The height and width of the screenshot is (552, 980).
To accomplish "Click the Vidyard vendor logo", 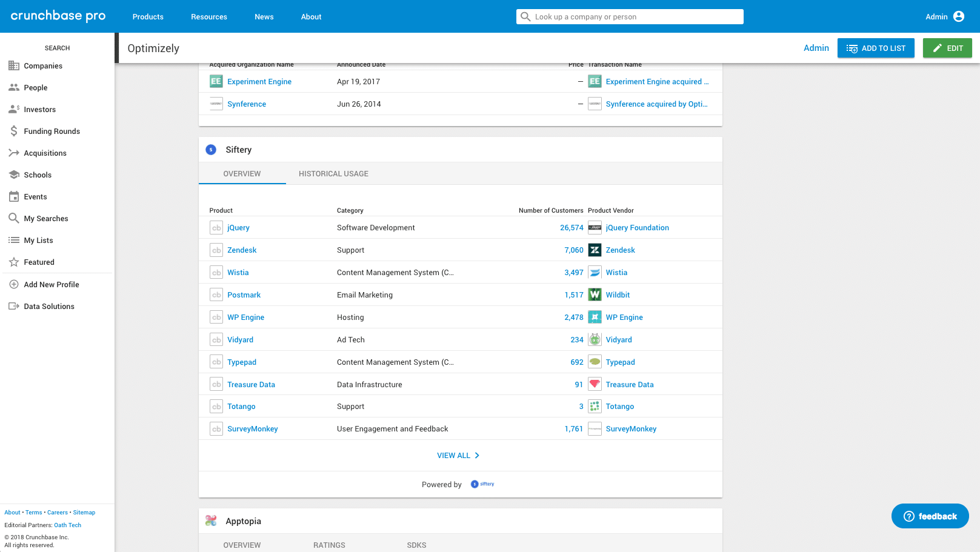I will (595, 340).
